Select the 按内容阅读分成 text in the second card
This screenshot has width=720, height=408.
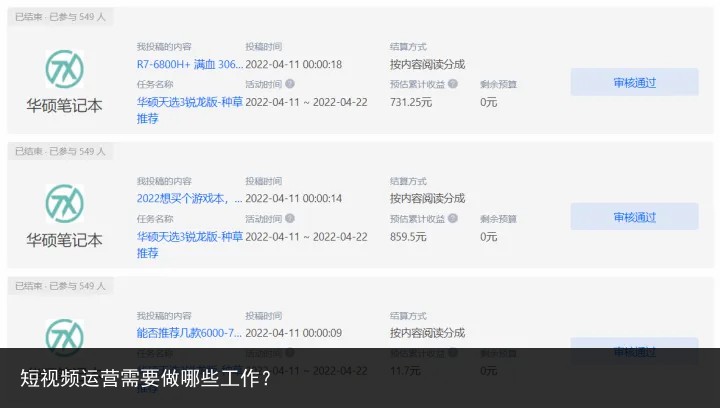[x=428, y=198]
